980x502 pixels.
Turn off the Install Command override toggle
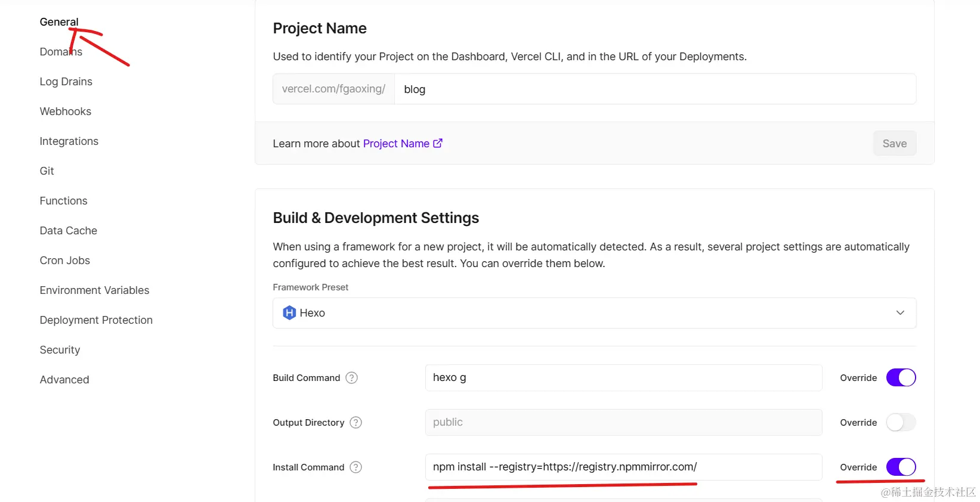click(901, 467)
